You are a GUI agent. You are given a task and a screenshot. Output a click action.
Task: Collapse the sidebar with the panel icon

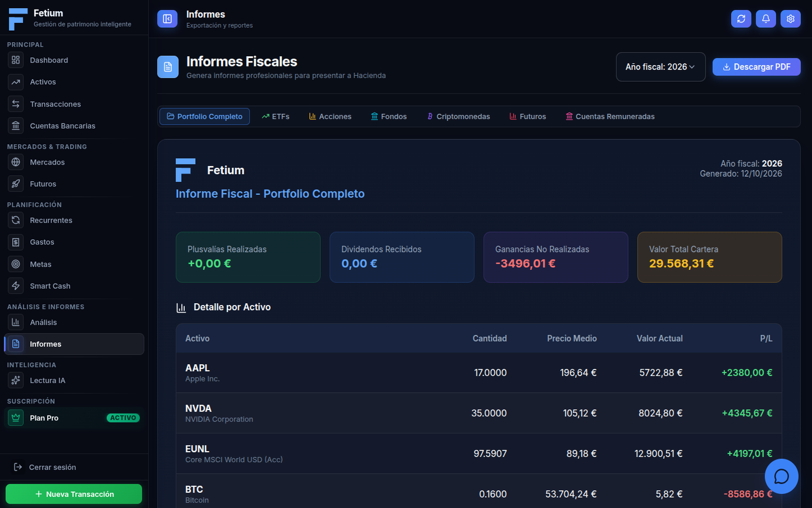point(167,19)
